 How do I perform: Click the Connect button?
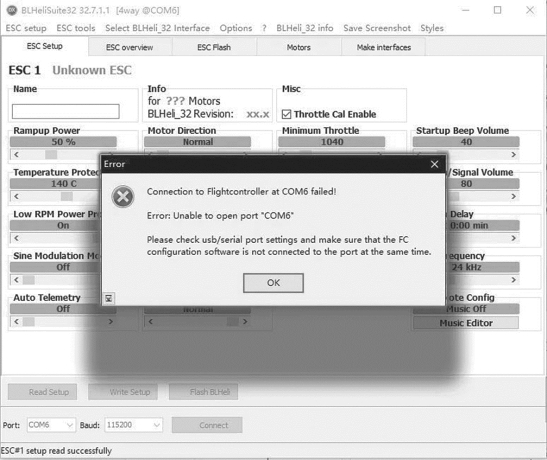(x=207, y=425)
